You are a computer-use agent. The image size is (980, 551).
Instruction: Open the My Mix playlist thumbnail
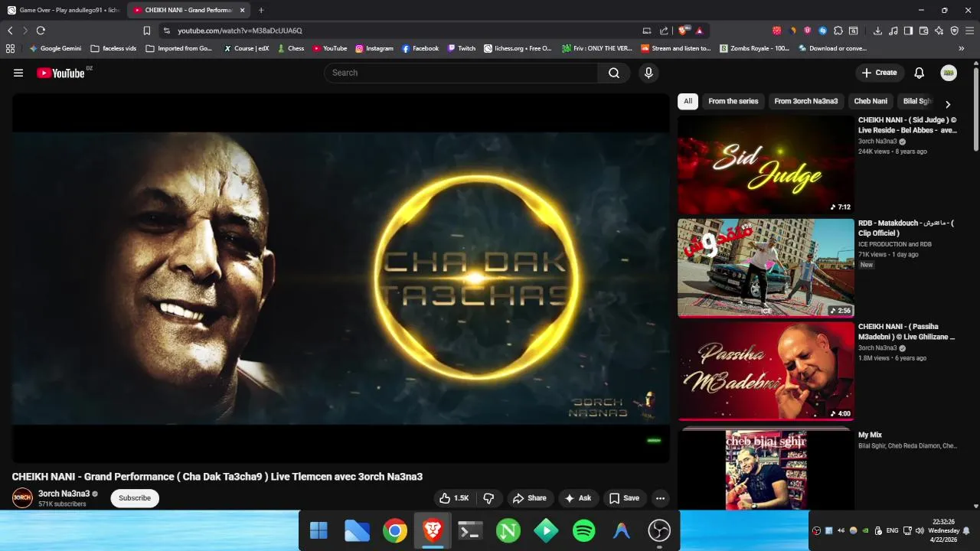click(x=766, y=469)
